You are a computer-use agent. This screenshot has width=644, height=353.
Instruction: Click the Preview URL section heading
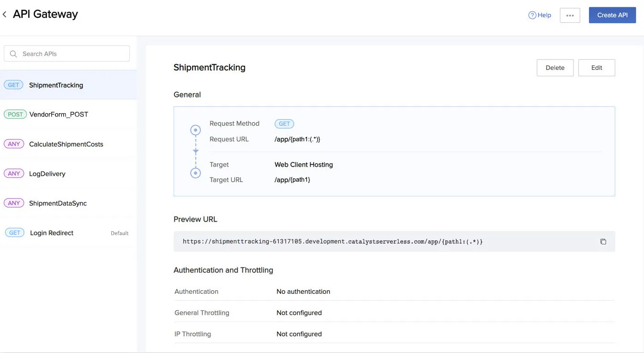click(x=195, y=219)
